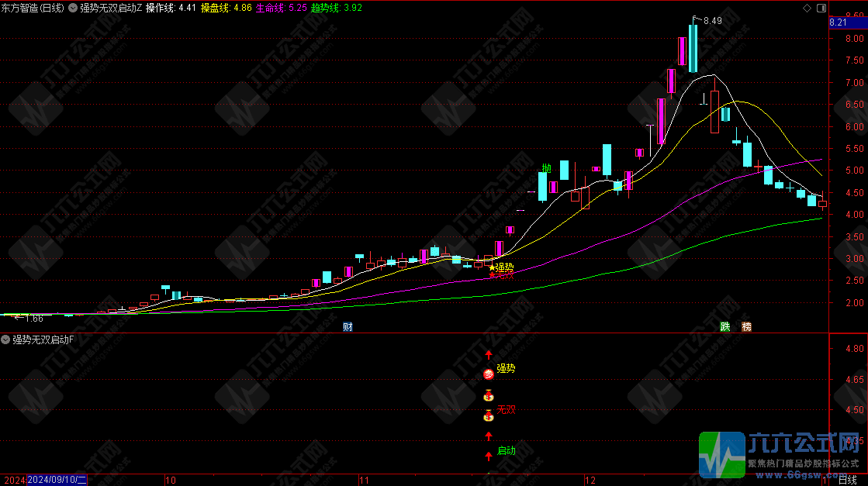868x486 pixels.
Task: Click the red 多 coin icon in sub-chart
Action: click(489, 374)
